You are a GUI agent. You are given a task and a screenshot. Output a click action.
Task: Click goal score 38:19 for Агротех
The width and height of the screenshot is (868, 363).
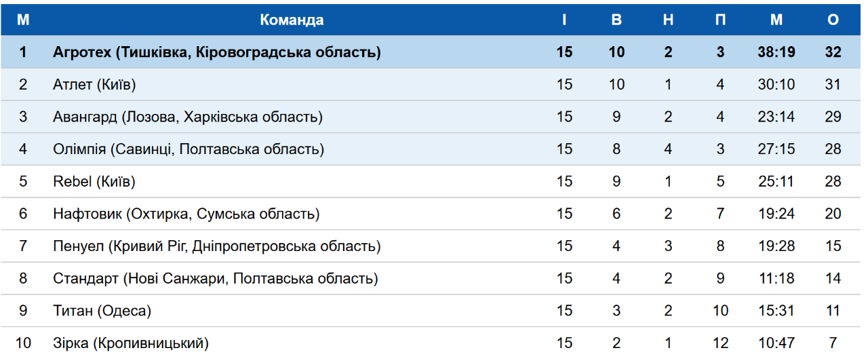click(x=776, y=52)
